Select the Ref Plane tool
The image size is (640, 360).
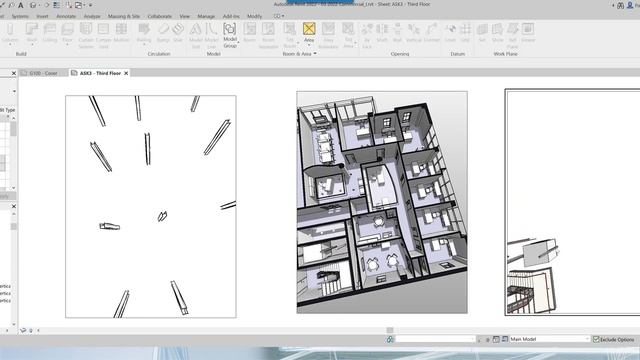[513, 36]
